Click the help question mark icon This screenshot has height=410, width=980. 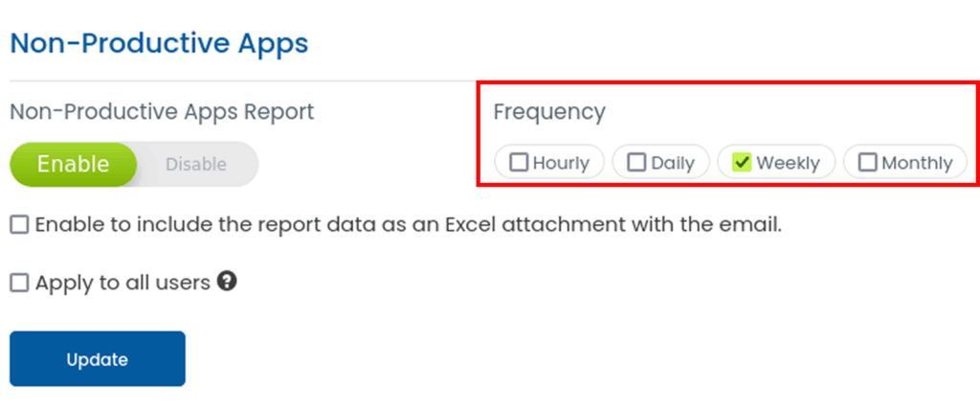pos(227,282)
